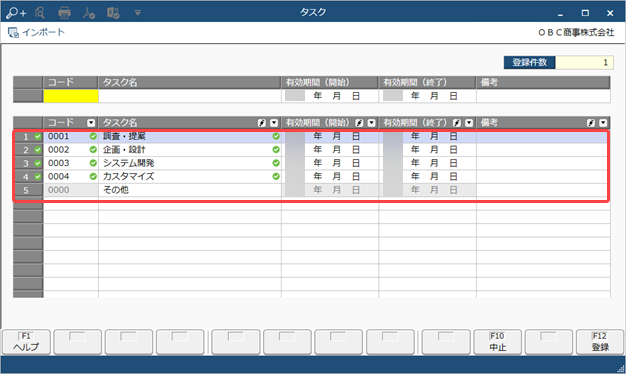Click the PDF export icon
The height and width of the screenshot is (374, 626).
89,13
